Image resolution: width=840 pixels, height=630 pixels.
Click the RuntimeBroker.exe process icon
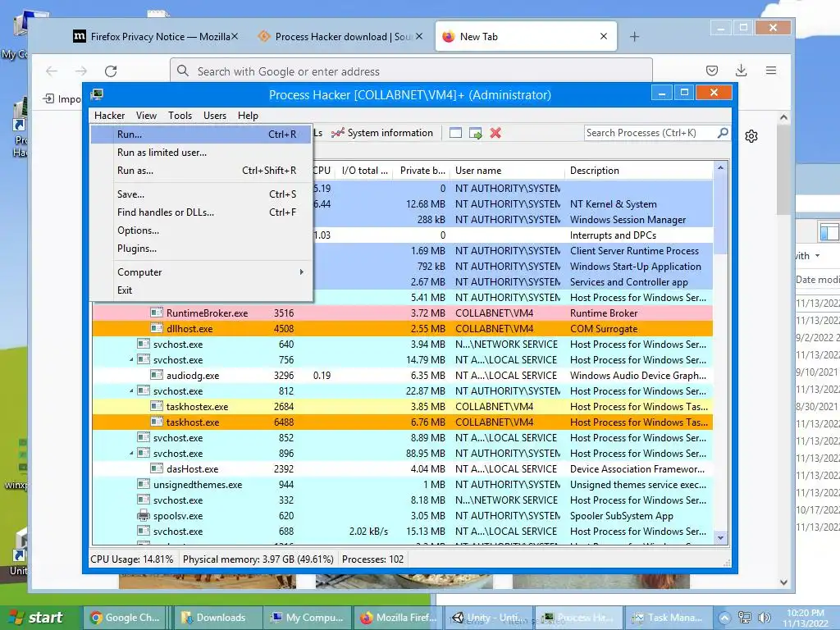coord(157,313)
